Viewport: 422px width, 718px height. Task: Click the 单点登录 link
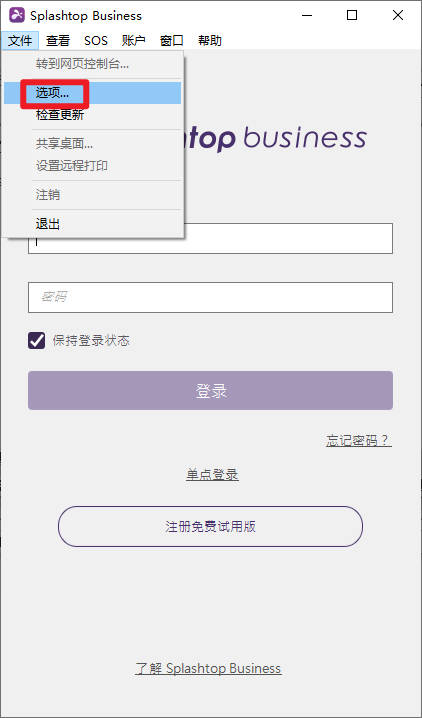[x=212, y=475]
